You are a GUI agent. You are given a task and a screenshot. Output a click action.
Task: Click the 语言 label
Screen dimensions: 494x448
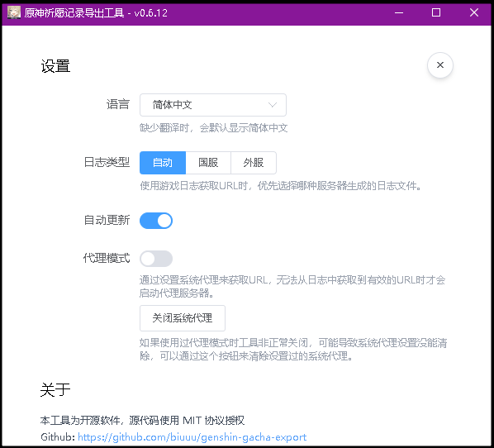[118, 104]
